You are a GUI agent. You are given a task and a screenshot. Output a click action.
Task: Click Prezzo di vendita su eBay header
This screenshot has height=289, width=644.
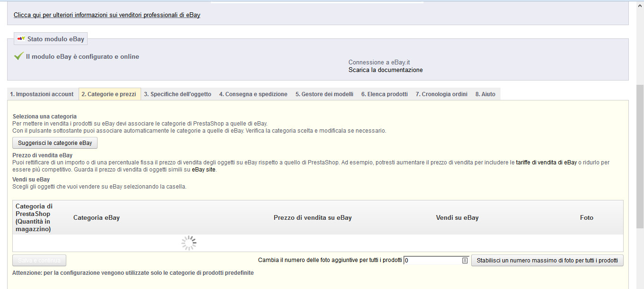coord(313,218)
